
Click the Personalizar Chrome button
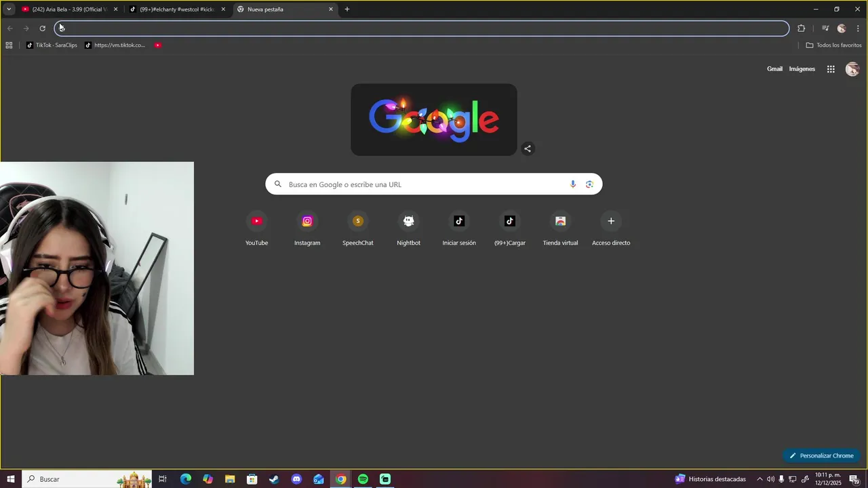pyautogui.click(x=821, y=455)
